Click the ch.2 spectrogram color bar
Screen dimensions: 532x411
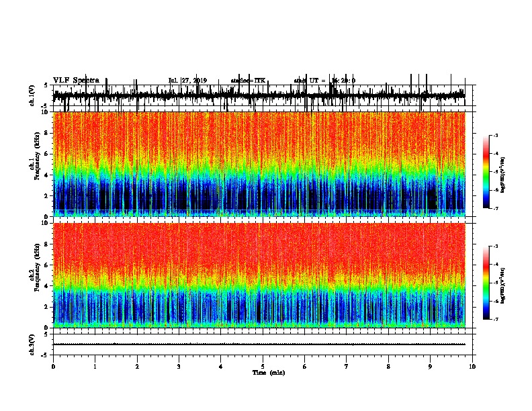click(486, 283)
